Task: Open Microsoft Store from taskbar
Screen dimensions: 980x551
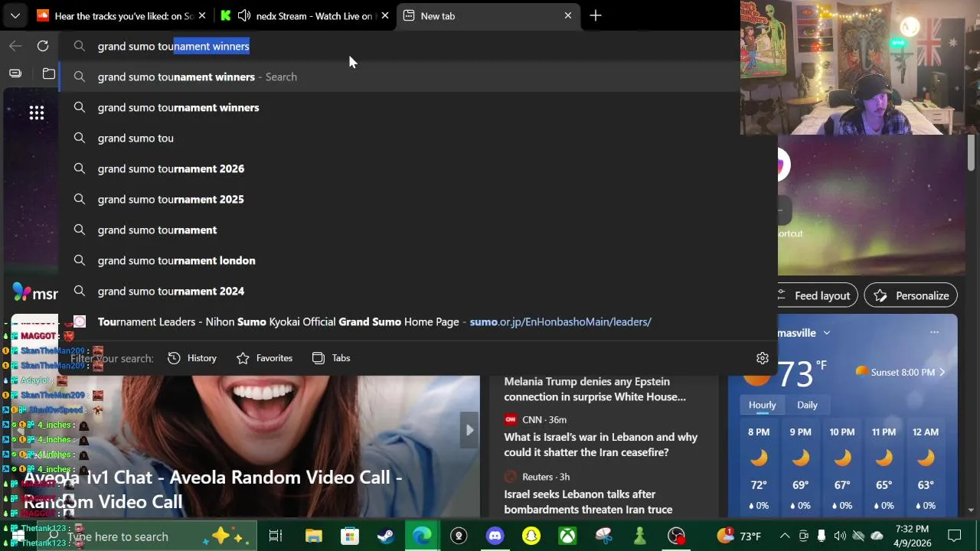Action: click(x=349, y=536)
